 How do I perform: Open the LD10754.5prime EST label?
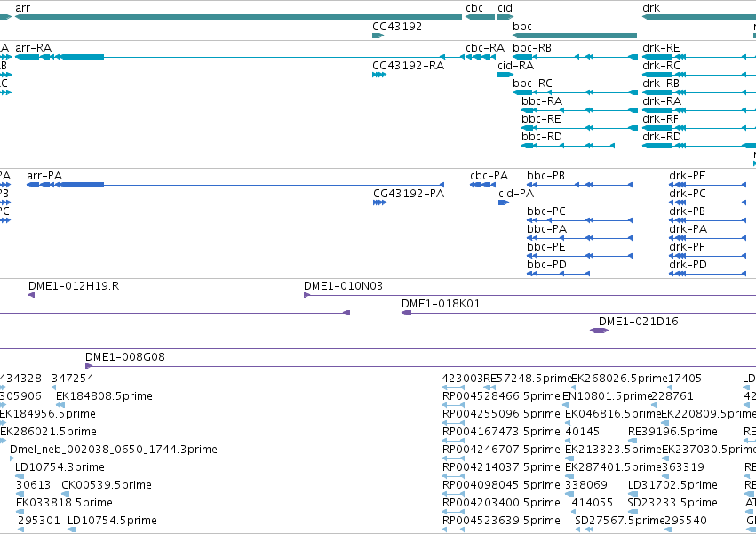112,521
